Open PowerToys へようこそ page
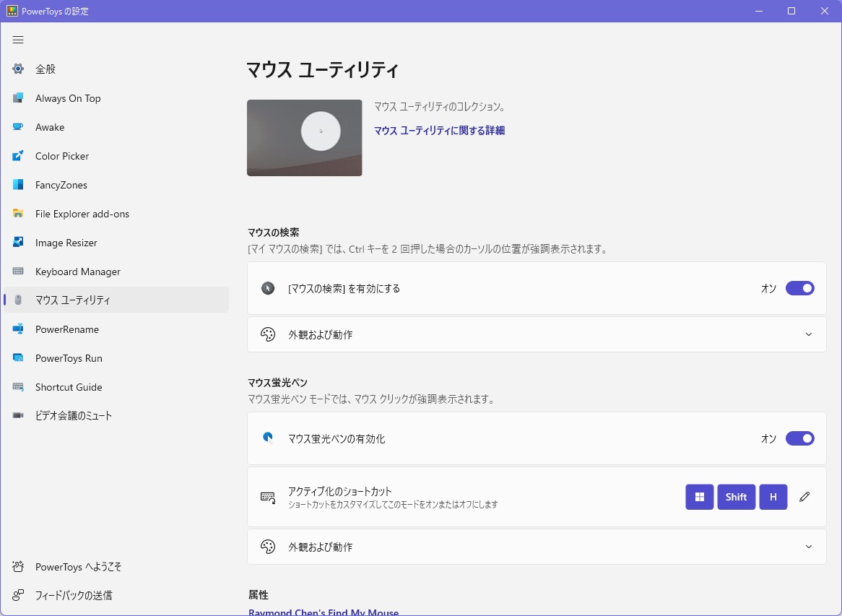 point(116,567)
